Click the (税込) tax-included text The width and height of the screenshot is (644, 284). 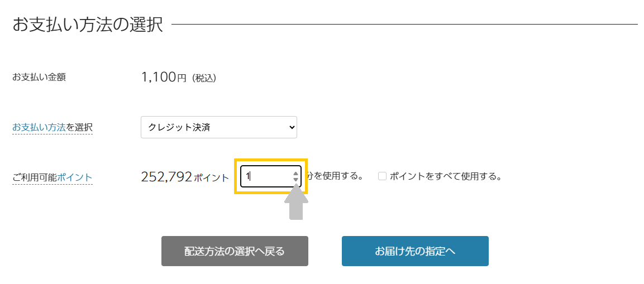[204, 79]
